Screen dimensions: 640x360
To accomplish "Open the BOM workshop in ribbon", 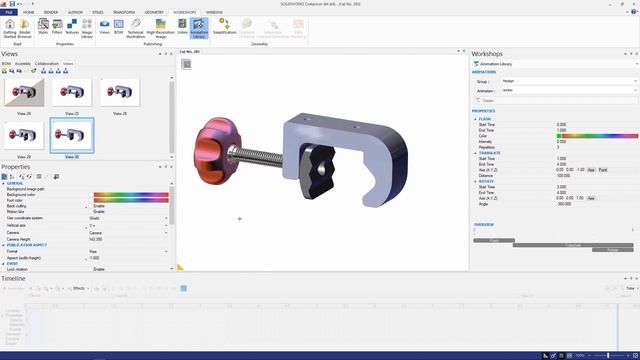I will click(119, 27).
